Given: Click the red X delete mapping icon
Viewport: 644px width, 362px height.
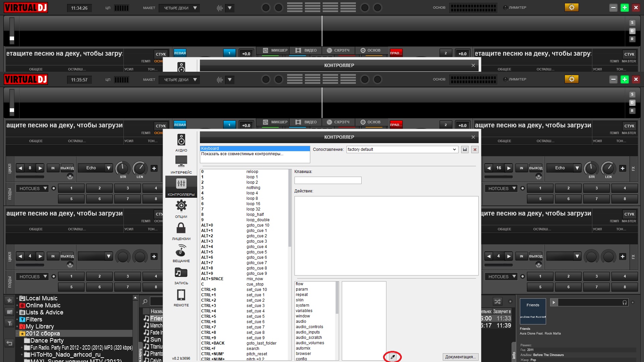Looking at the screenshot, I should (475, 149).
